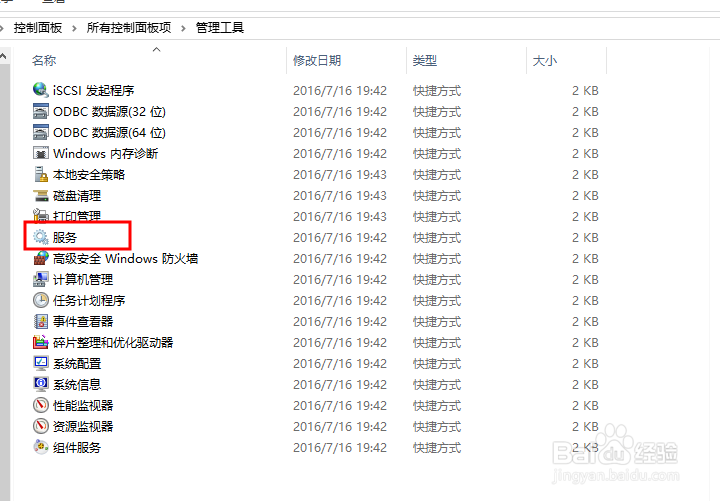
Task: Select the 磁盘清理 file name
Action: pos(77,196)
